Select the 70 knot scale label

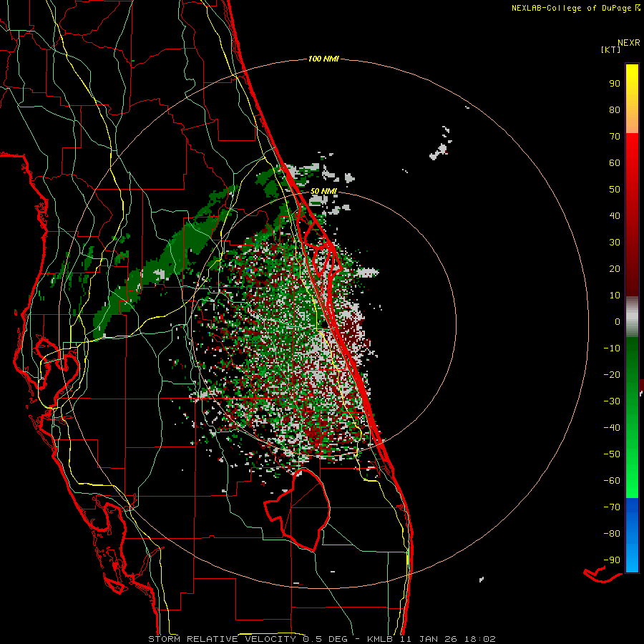pyautogui.click(x=615, y=137)
